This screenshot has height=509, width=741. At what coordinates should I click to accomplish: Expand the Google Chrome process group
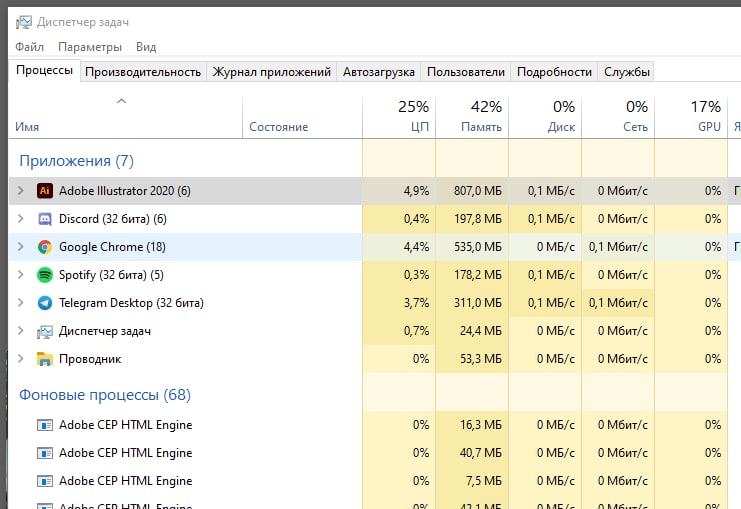[20, 247]
